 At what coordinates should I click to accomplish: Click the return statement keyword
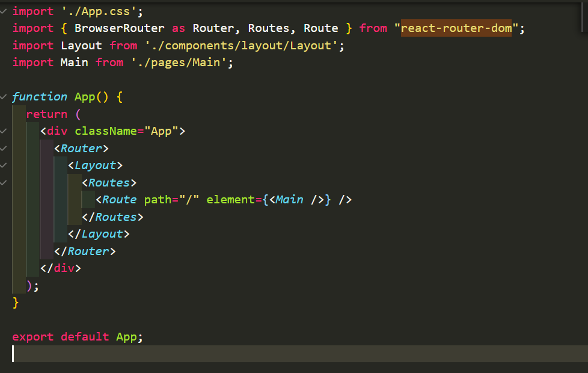click(x=47, y=114)
